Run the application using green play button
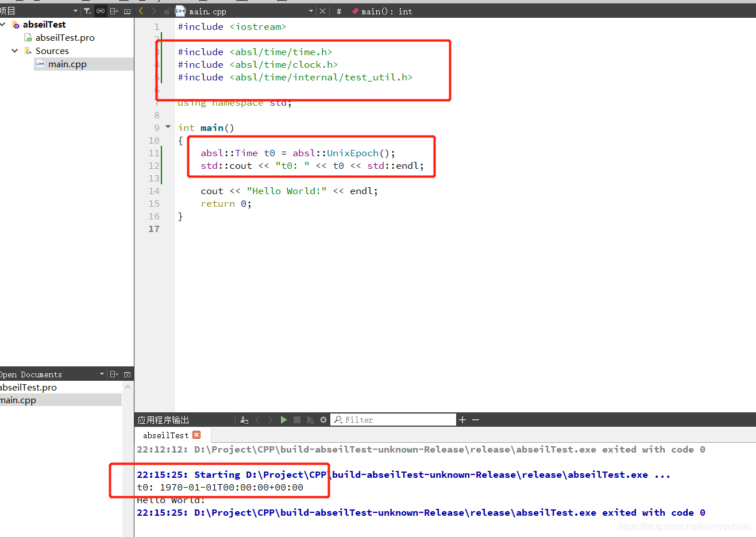Screen dimensions: 756x537 284,420
